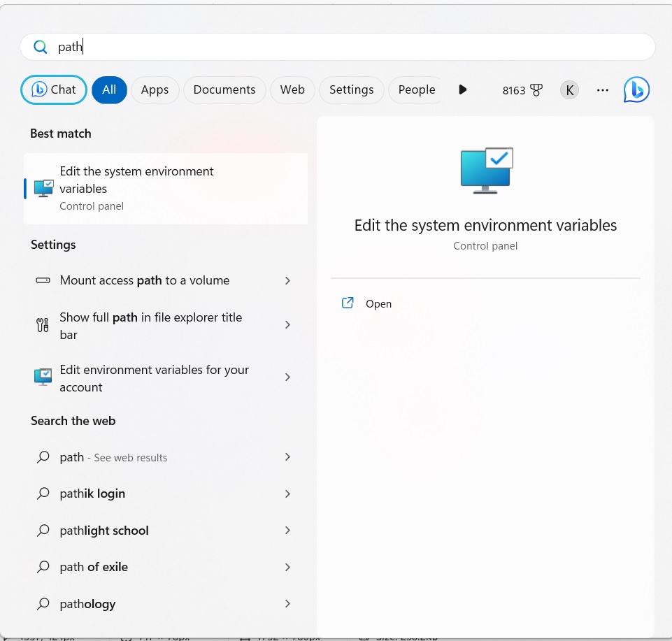Click Open in the preview pane
672x641 pixels.
pyautogui.click(x=378, y=304)
